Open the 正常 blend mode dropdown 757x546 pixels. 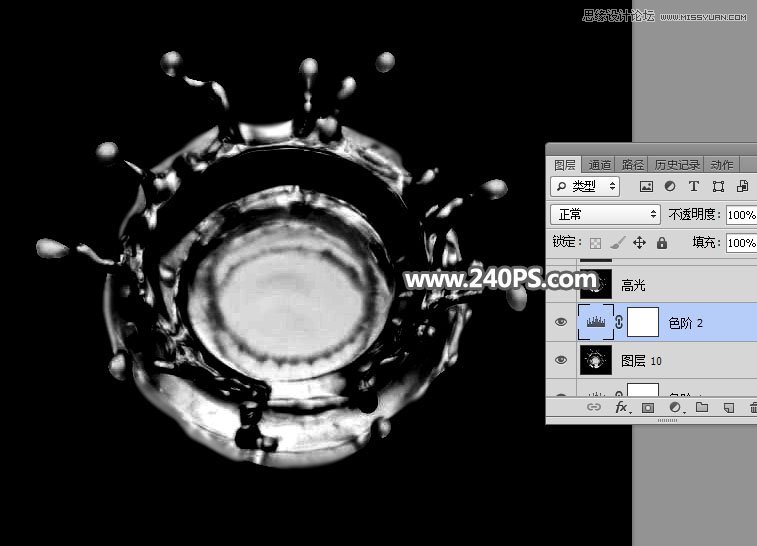coord(605,214)
